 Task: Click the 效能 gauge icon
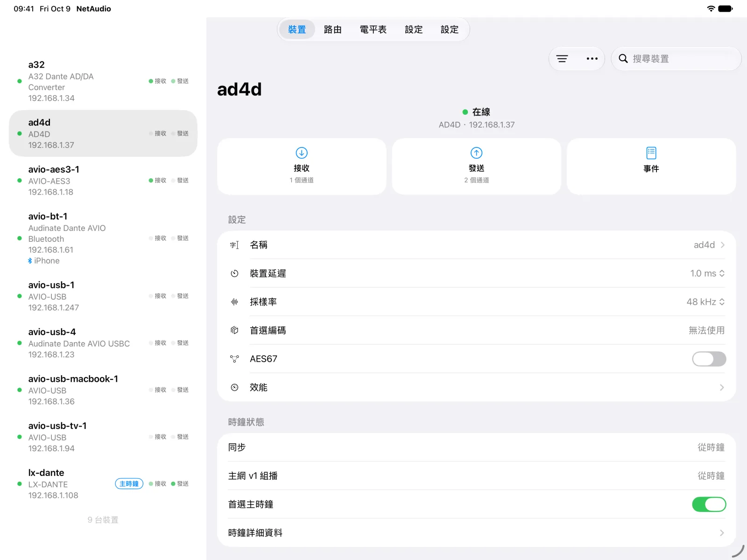point(234,387)
